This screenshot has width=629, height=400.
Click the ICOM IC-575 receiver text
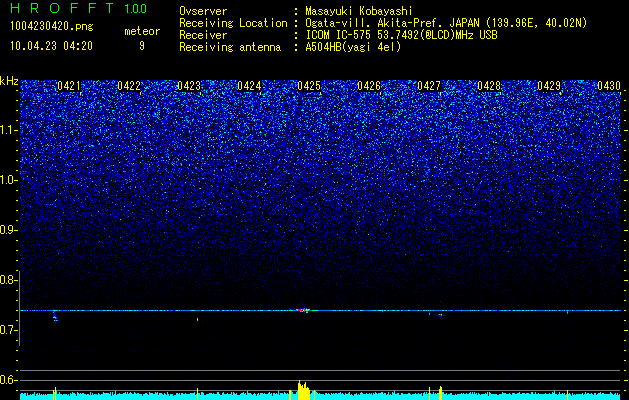[401, 35]
